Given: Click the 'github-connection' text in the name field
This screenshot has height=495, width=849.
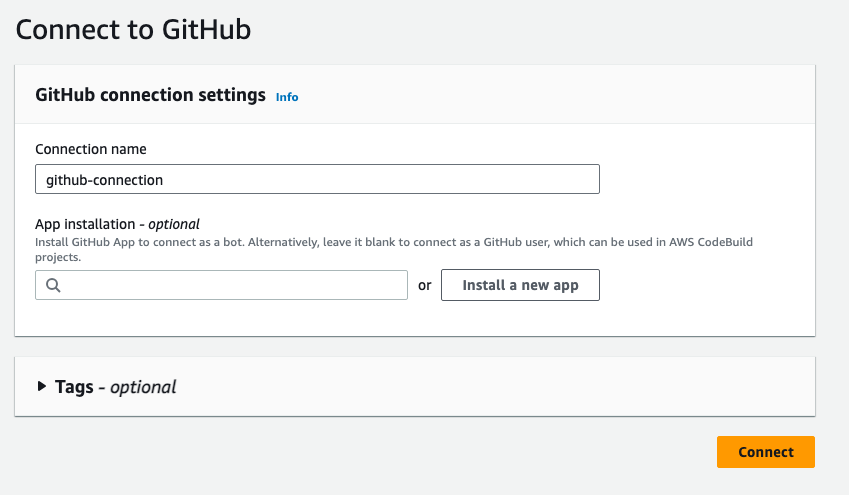Looking at the screenshot, I should [x=104, y=180].
